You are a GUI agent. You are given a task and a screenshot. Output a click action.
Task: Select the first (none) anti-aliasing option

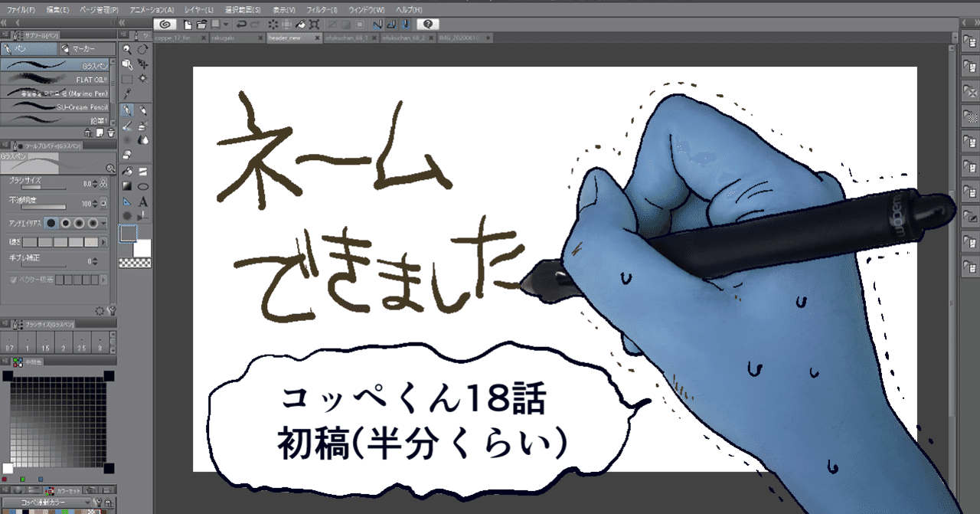coord(51,223)
